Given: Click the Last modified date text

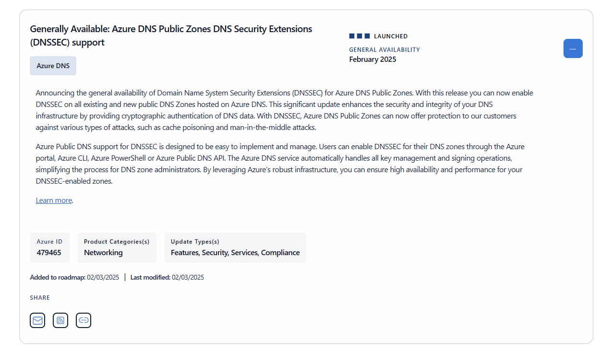Looking at the screenshot, I should (167, 277).
